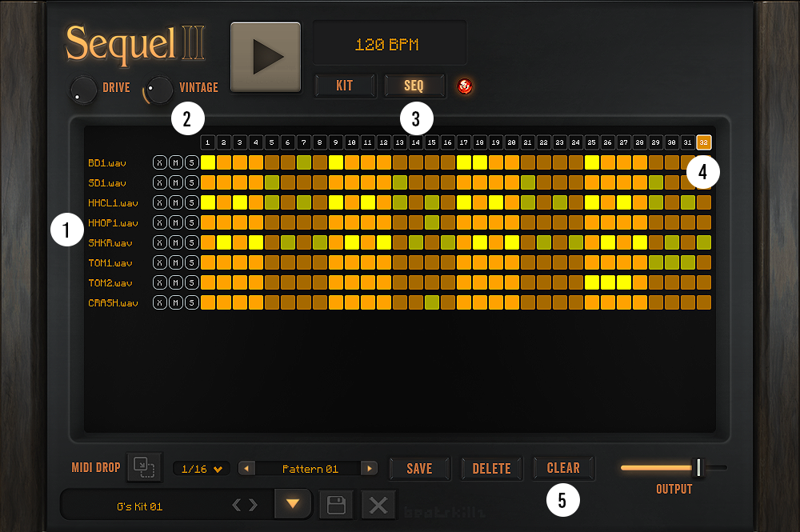This screenshot has width=800, height=532.
Task: Adjust the OUTPUT volume slider handle
Action: click(x=698, y=467)
